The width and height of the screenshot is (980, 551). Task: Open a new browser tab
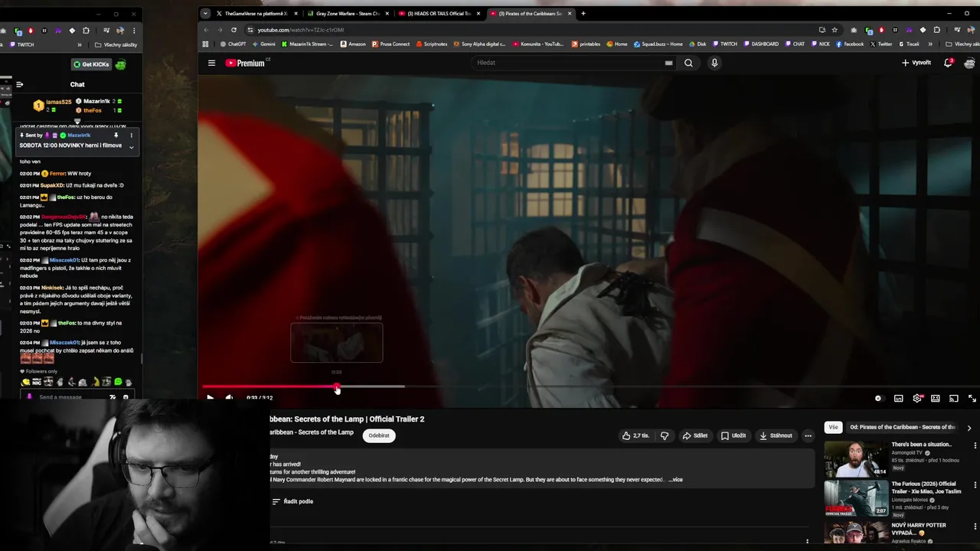point(583,13)
